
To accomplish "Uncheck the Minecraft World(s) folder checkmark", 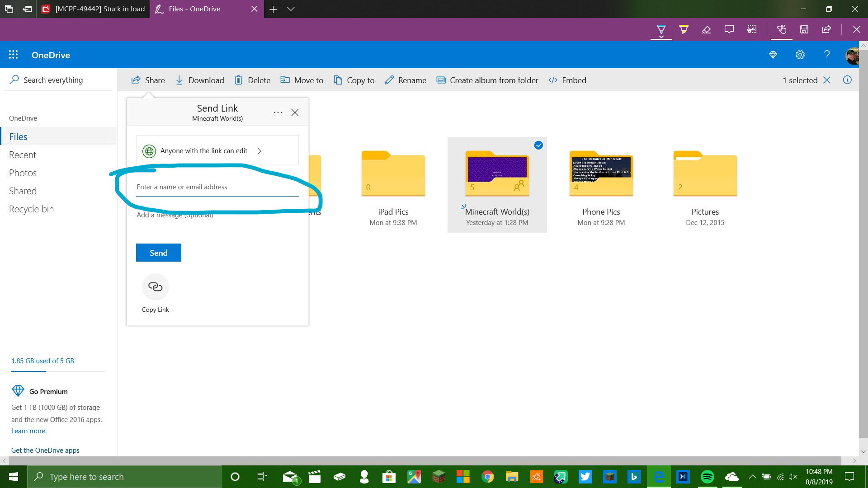I will (x=538, y=145).
